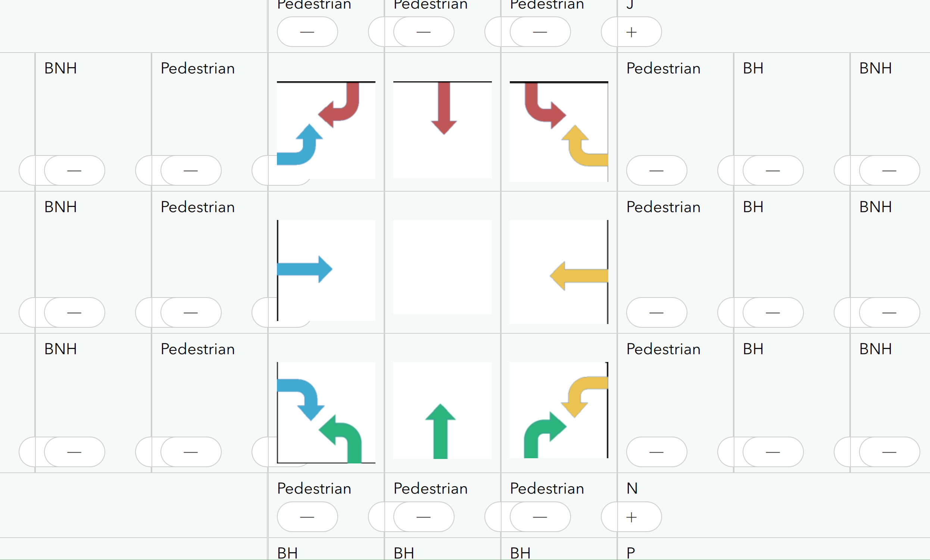Click minus under middle-row left Pedestrian label
This screenshot has height=560, width=930.
point(191,312)
